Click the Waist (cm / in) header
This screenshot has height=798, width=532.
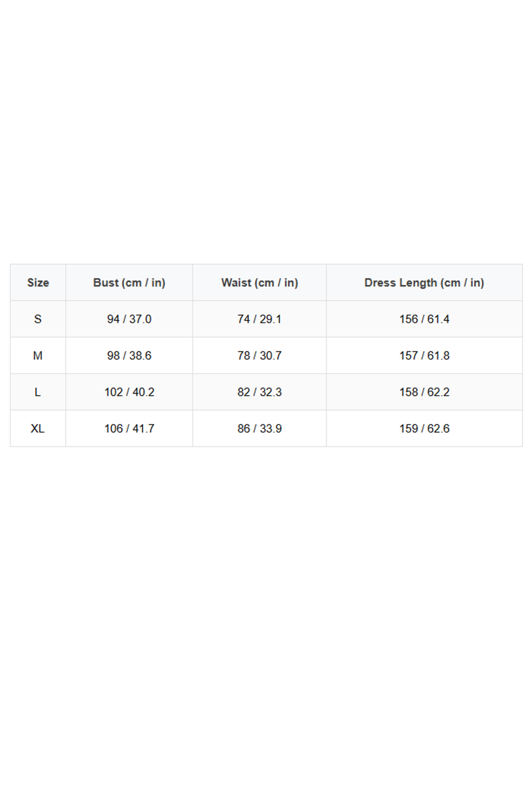[259, 283]
